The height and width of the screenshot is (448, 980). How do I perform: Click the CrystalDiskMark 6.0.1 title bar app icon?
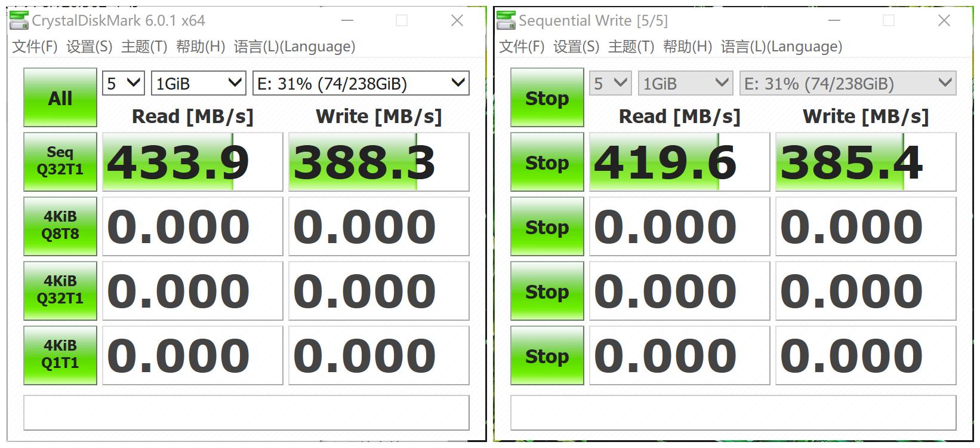[19, 20]
